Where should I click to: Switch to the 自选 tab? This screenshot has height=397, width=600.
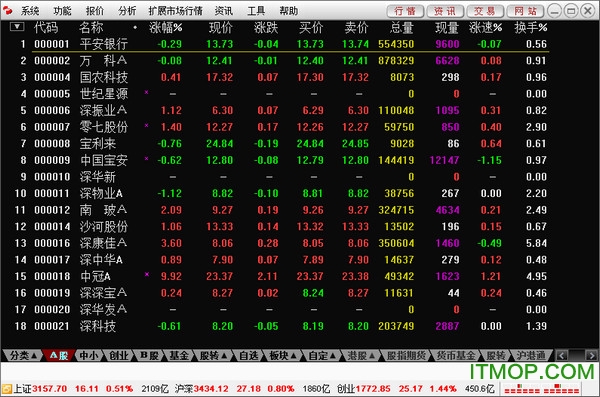(x=249, y=356)
